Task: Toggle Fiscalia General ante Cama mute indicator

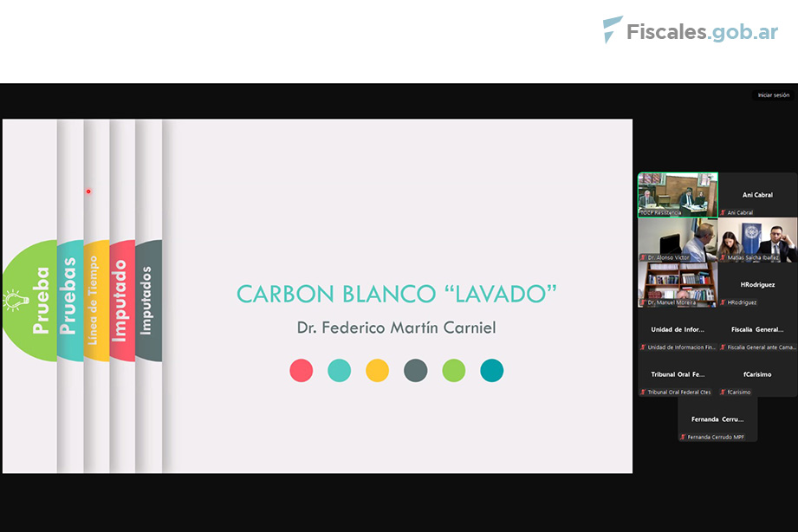Action: 723,347
